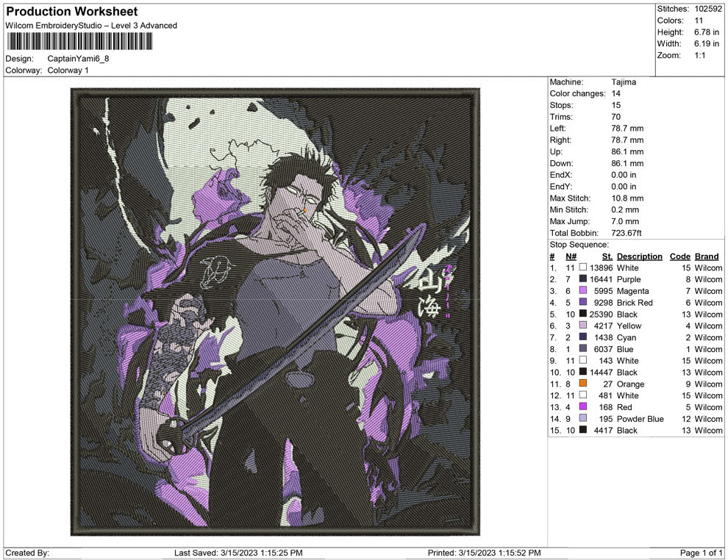Screen dimensions: 728x560
Task: Click the 'Printed: 3/15/2023 1:15:52 PM' text
Action: (x=484, y=553)
